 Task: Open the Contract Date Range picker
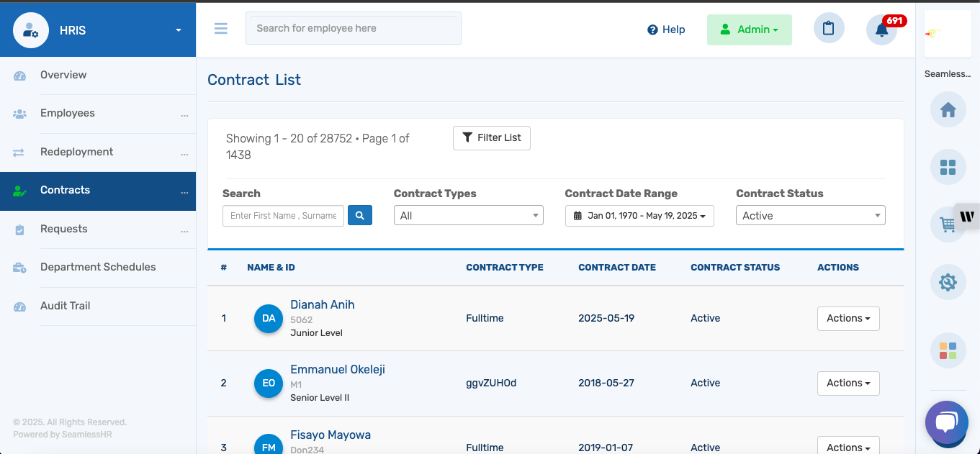coord(639,216)
